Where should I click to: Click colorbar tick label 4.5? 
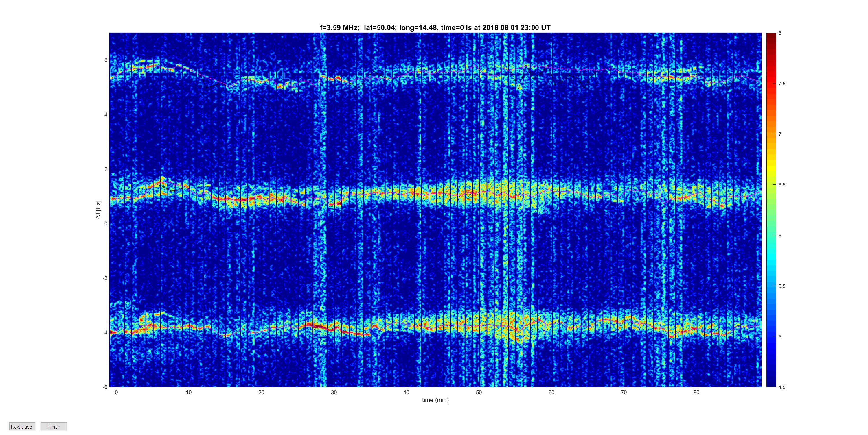782,387
